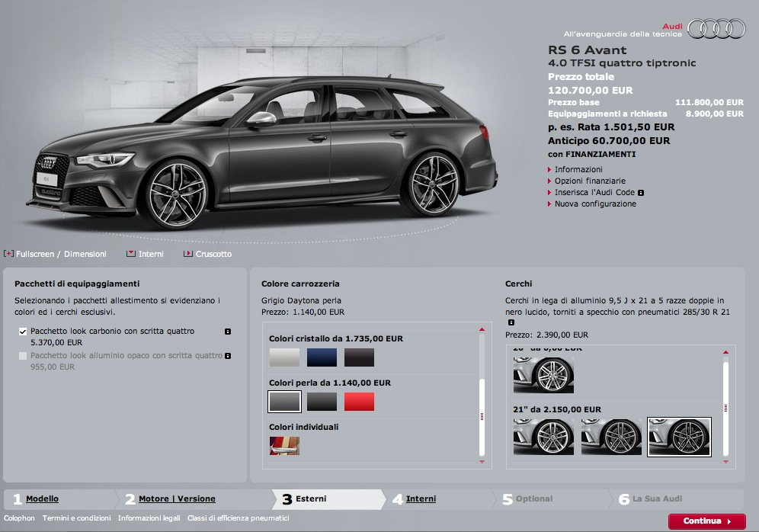
Task: Go to step 1 Modello
Action: (42, 498)
